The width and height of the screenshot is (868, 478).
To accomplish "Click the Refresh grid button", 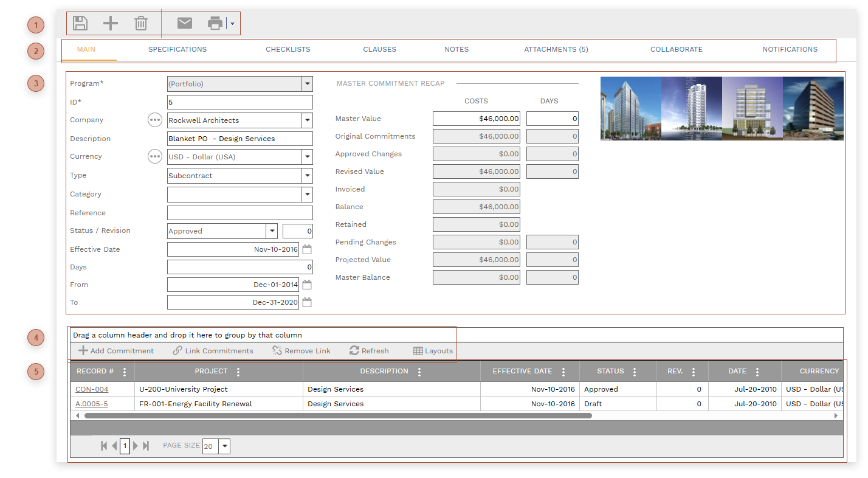I will pyautogui.click(x=369, y=351).
